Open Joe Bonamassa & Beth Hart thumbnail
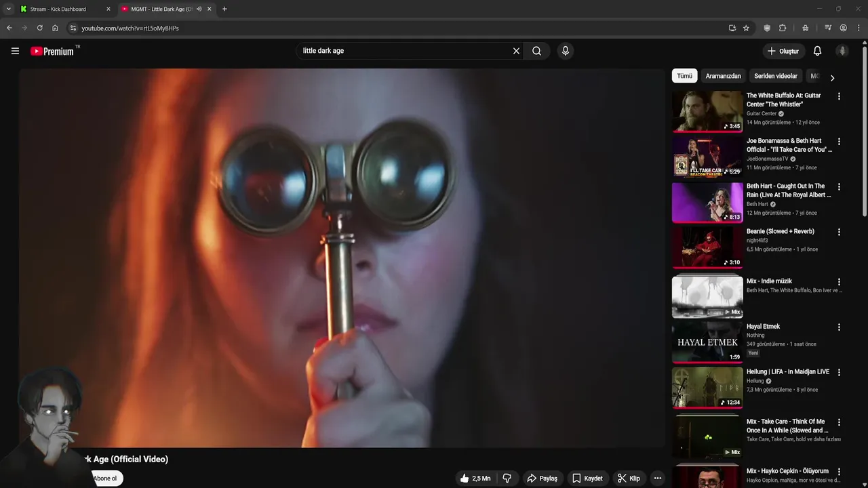868x488 pixels. (x=707, y=157)
